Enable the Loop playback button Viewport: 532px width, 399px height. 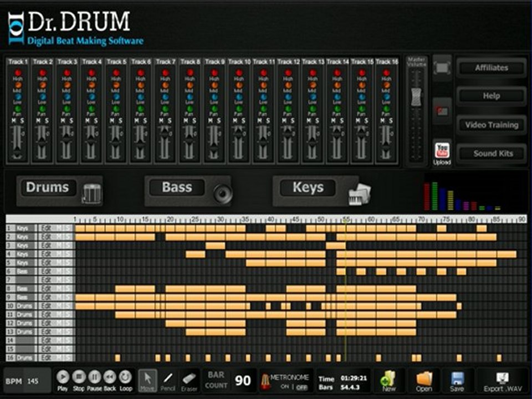pos(126,377)
